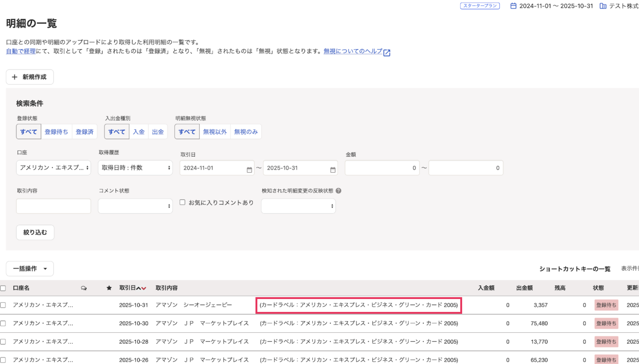Click the 新規作成 button
Screen dimensions: 639x364
(x=30, y=77)
